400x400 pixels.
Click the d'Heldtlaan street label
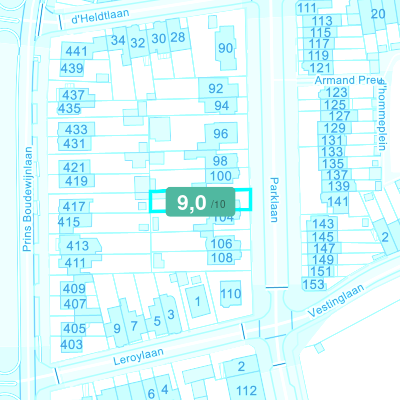pos(100,16)
